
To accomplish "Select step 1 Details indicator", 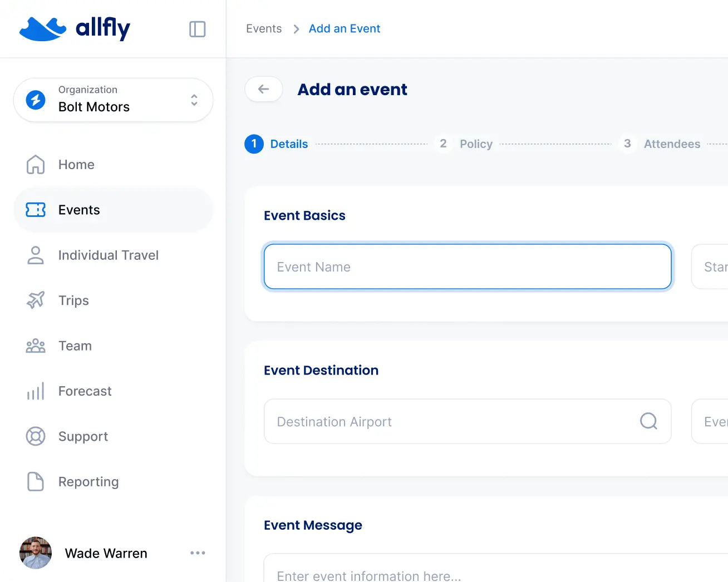I will [254, 144].
